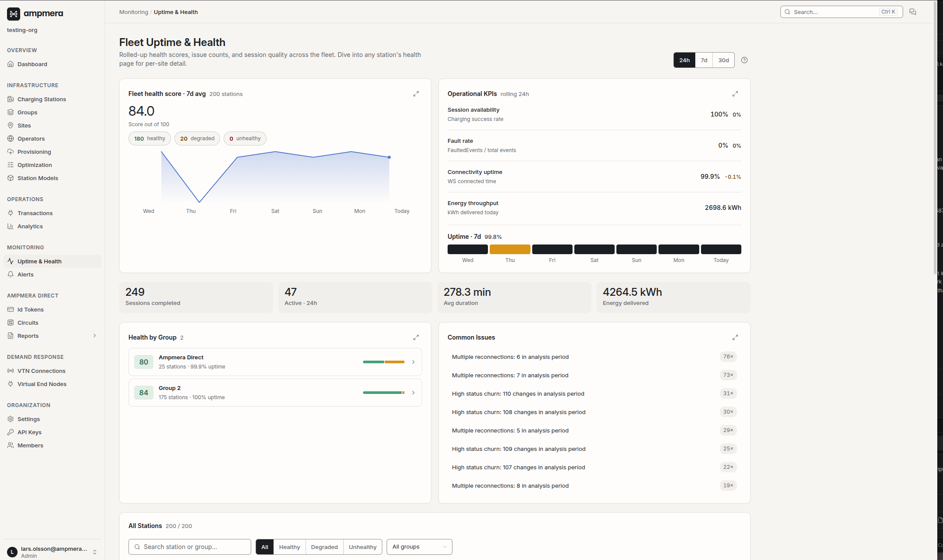The height and width of the screenshot is (560, 943).
Task: Open the Group 2 row chevron
Action: [x=413, y=393]
